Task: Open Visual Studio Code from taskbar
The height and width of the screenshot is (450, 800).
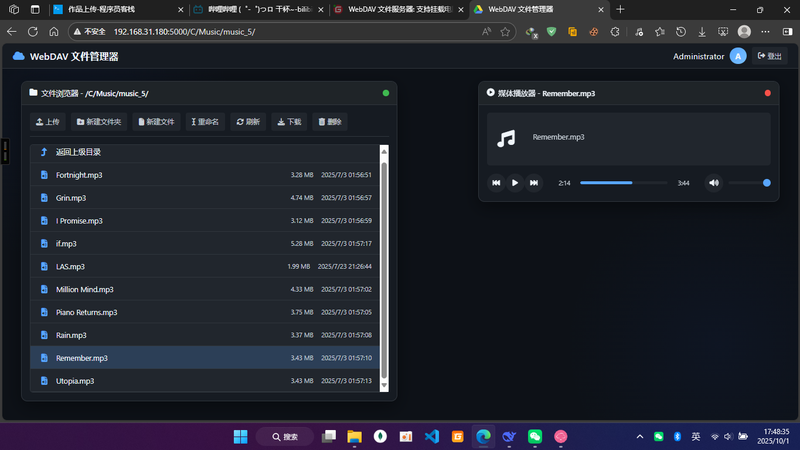Action: pos(432,437)
